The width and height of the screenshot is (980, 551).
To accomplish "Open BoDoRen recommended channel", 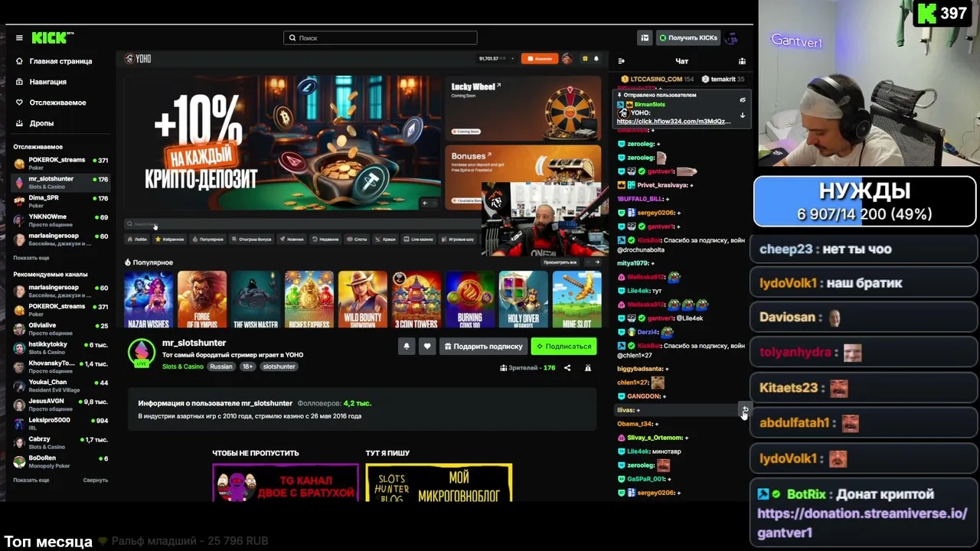I will pos(61,461).
